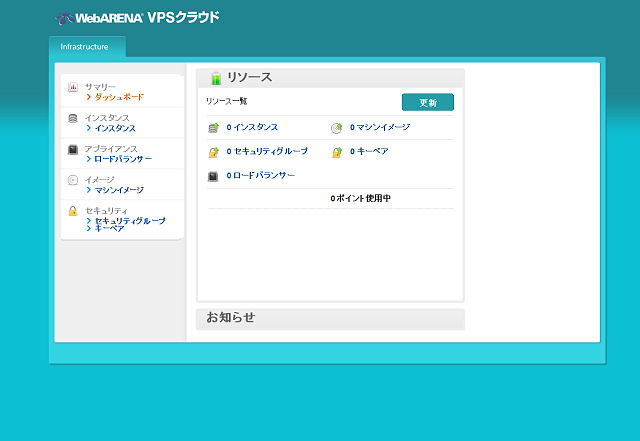This screenshot has height=441, width=640.
Task: Click the イメージ disc icon in sidebar
Action: point(73,180)
